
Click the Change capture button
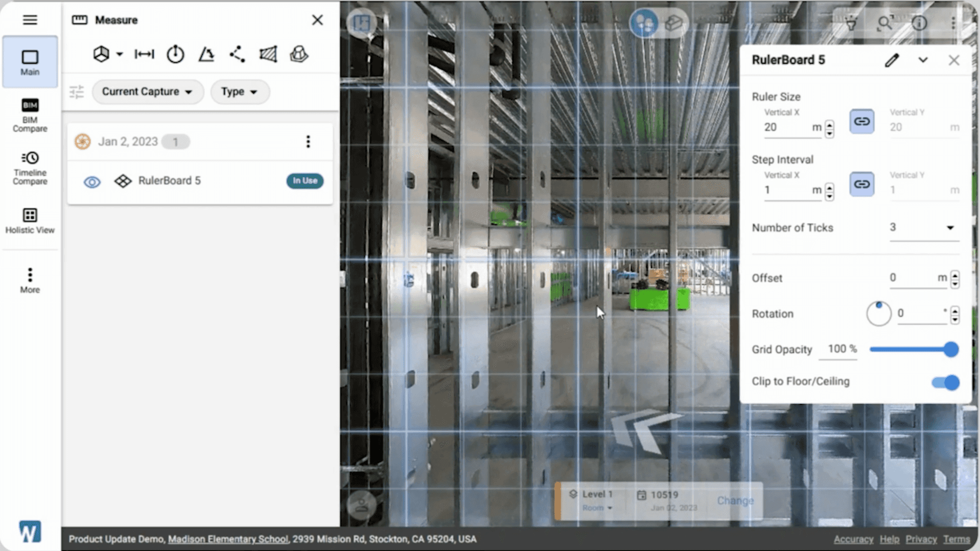pos(735,501)
